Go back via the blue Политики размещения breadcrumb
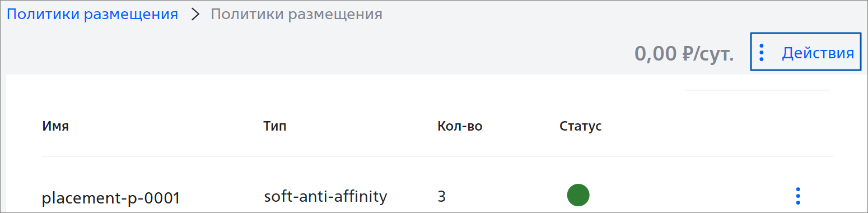The image size is (868, 213). [92, 15]
